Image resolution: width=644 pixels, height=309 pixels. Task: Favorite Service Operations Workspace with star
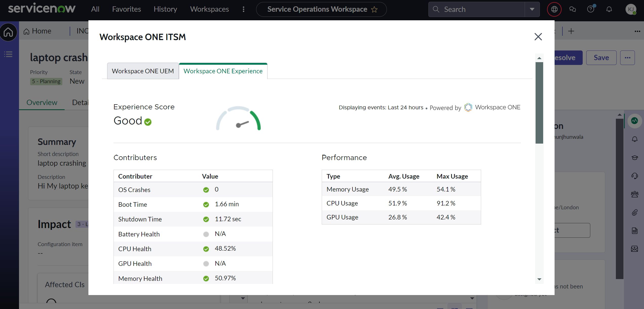[x=374, y=10]
